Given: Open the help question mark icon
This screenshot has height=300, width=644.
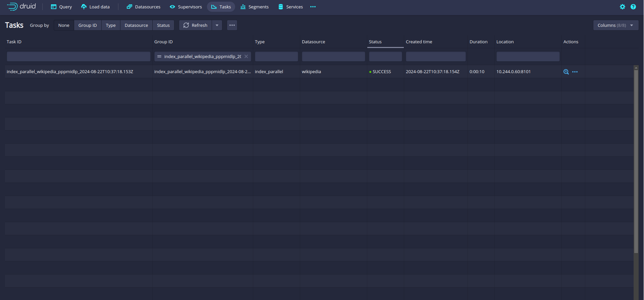Looking at the screenshot, I should point(633,7).
